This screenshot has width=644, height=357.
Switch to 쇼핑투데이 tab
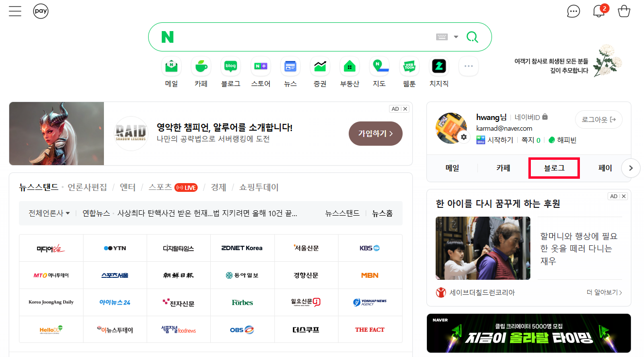[x=259, y=187]
